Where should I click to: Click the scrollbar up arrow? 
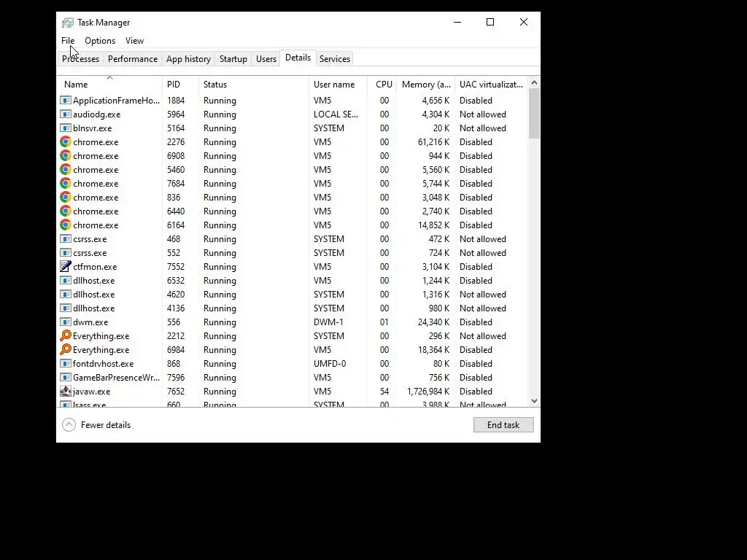pos(534,83)
